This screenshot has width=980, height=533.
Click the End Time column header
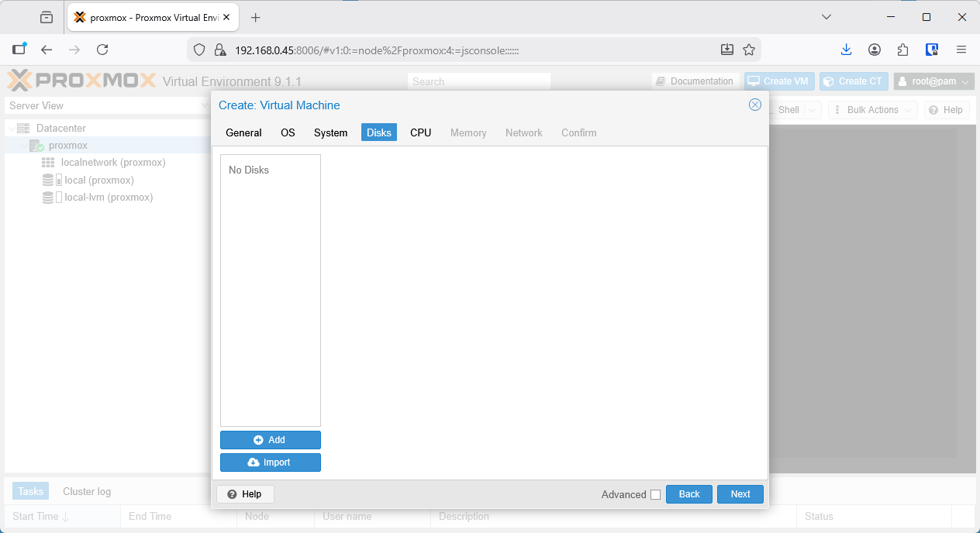pyautogui.click(x=178, y=516)
